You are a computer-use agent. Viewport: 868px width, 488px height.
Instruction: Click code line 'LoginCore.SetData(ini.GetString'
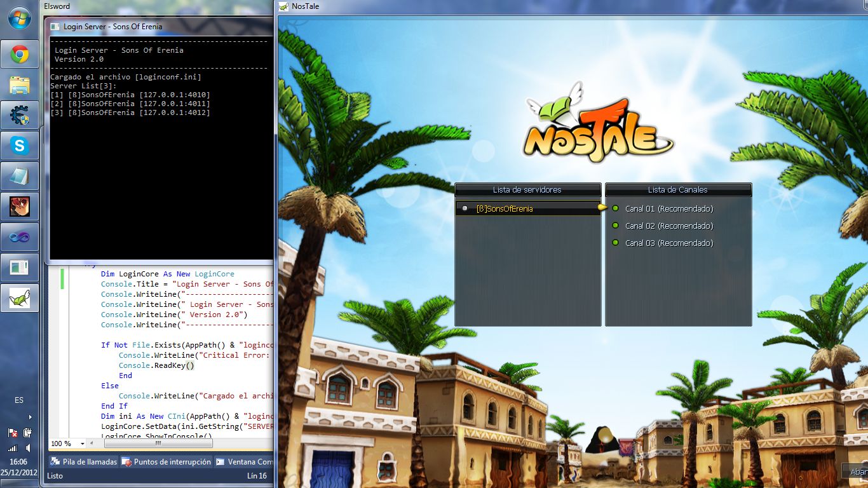point(187,426)
